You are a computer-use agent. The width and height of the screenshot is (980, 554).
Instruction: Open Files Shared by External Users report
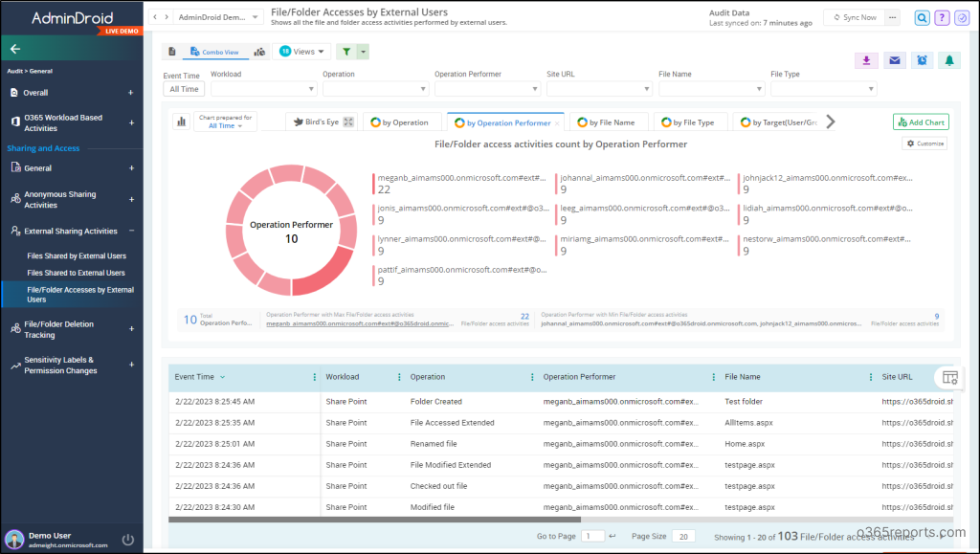click(77, 256)
